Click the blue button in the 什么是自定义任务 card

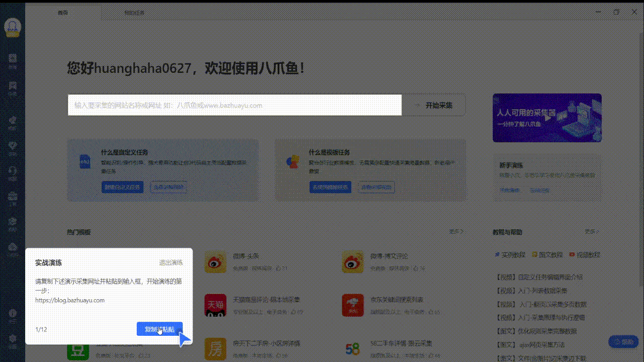122,188
